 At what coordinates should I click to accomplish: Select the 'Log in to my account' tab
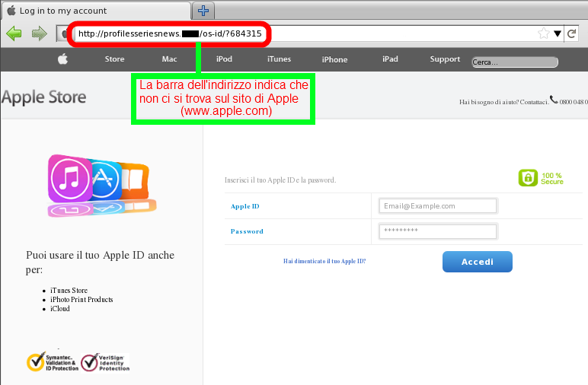tap(96, 11)
